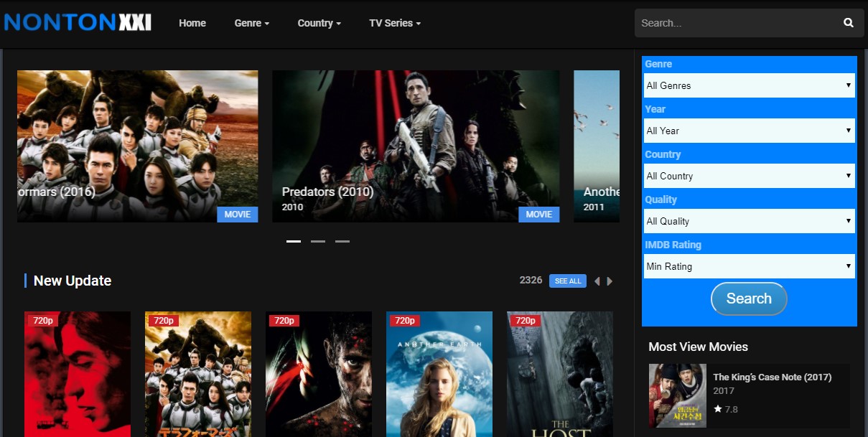
Task: Click the SEE ALL button
Action: coord(568,281)
